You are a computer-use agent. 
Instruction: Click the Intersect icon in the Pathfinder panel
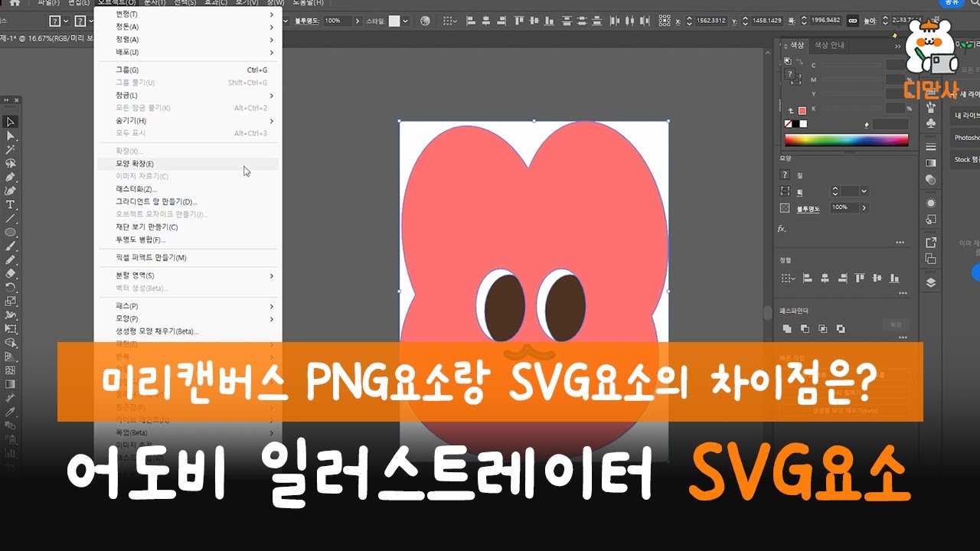tap(823, 328)
